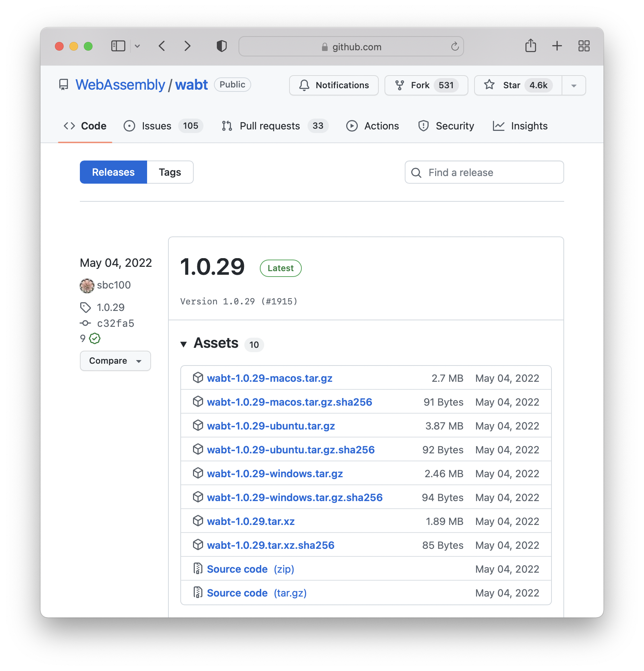Image resolution: width=644 pixels, height=671 pixels.
Task: Click the package icon beside wabt-1.0.29-macos.tar.gz
Action: tap(198, 377)
